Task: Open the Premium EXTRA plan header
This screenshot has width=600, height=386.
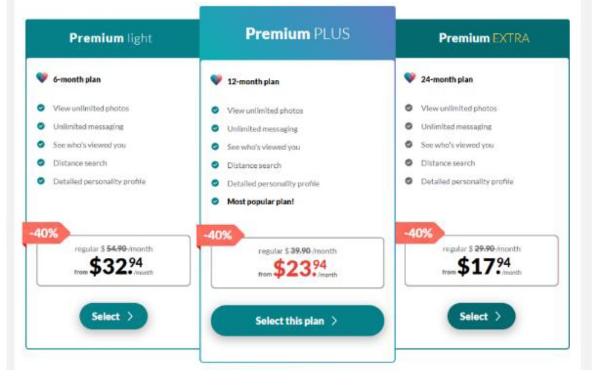Action: (483, 39)
